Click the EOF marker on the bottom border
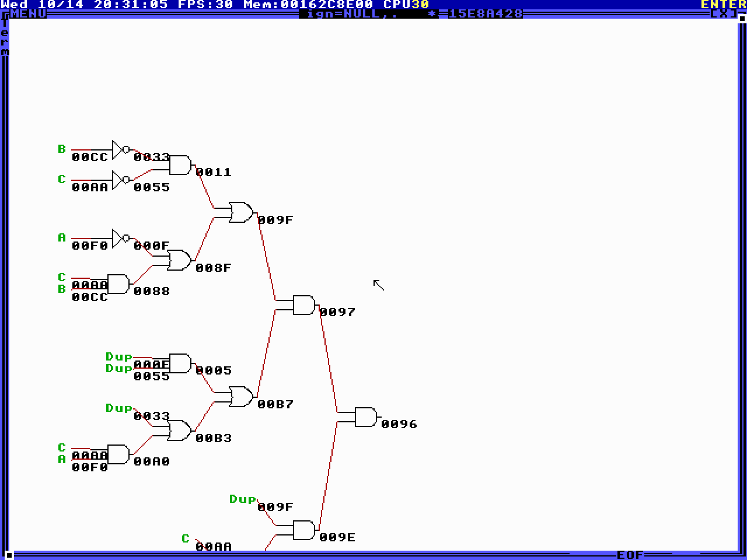The height and width of the screenshot is (560, 747). 630,555
